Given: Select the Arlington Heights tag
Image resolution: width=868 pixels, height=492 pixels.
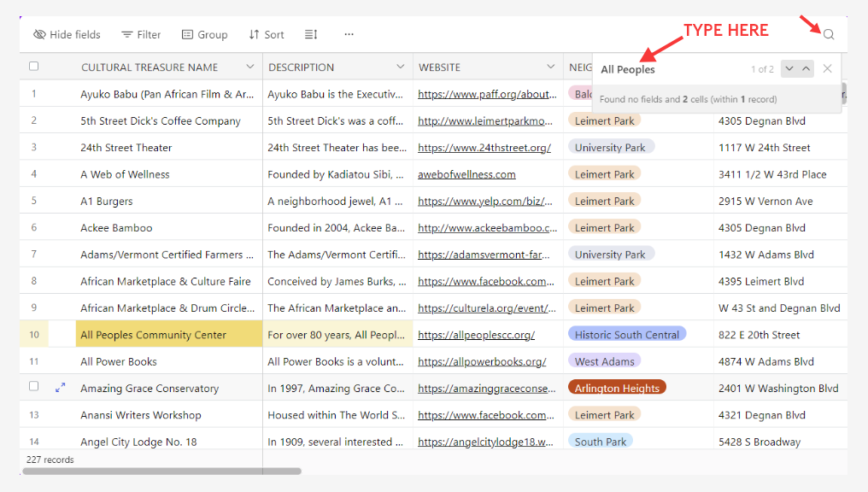Looking at the screenshot, I should [x=617, y=388].
